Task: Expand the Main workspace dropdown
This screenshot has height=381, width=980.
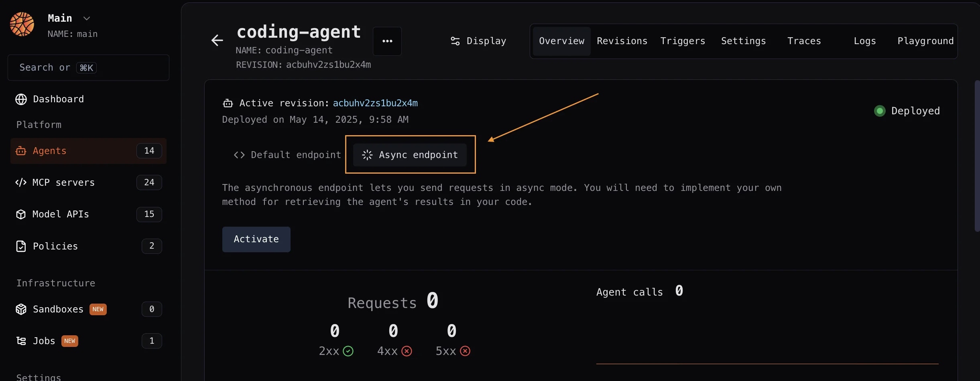Action: click(x=87, y=18)
